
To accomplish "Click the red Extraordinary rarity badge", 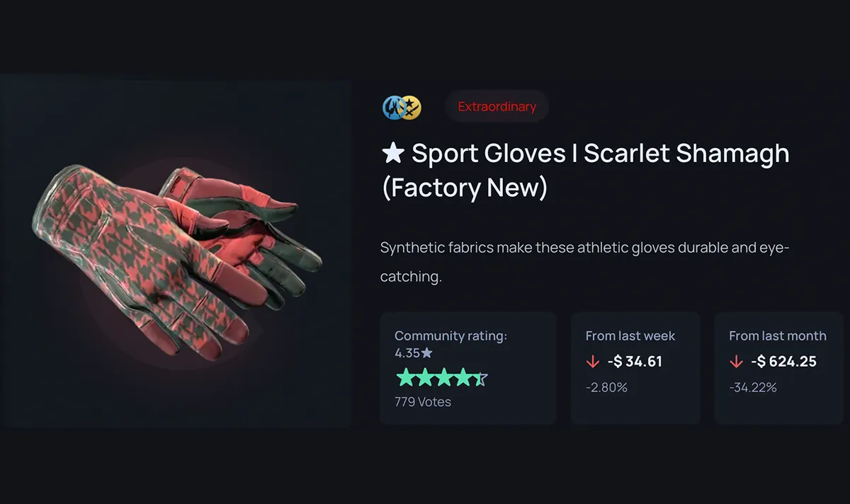I will point(497,107).
